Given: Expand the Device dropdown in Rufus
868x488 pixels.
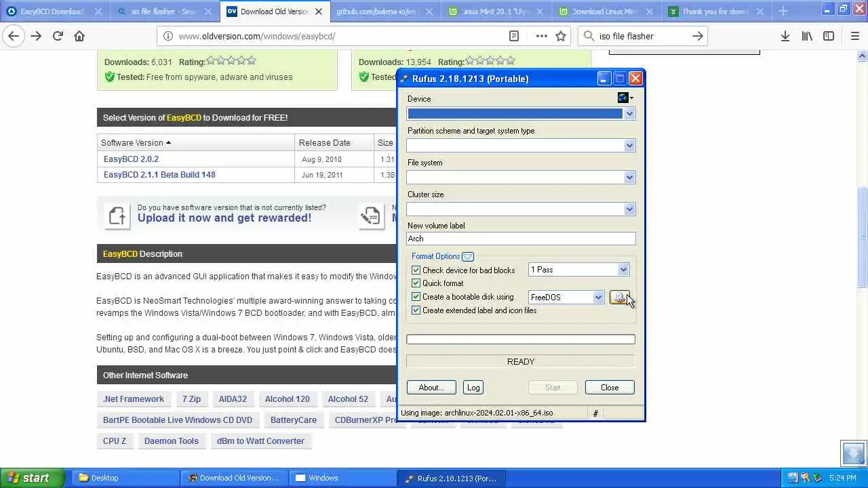Looking at the screenshot, I should click(629, 113).
